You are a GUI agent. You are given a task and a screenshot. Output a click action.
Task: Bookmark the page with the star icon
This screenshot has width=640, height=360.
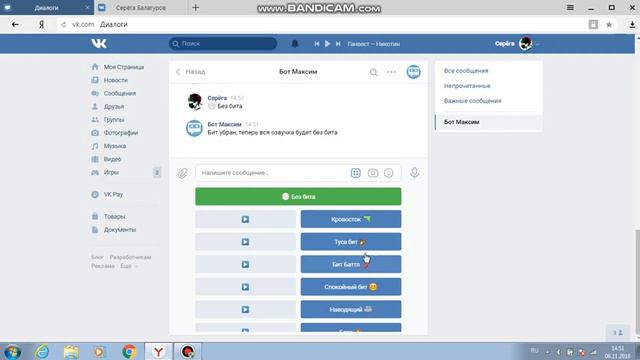click(609, 24)
